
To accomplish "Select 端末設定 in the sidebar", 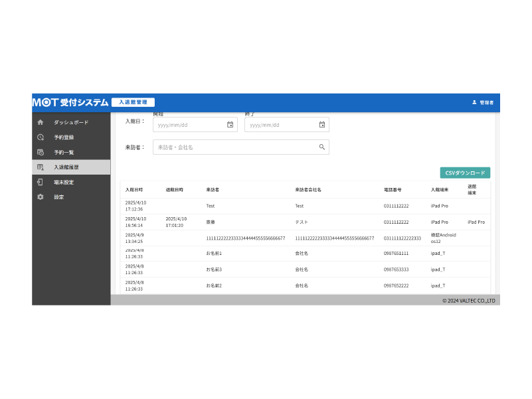I will tap(64, 182).
